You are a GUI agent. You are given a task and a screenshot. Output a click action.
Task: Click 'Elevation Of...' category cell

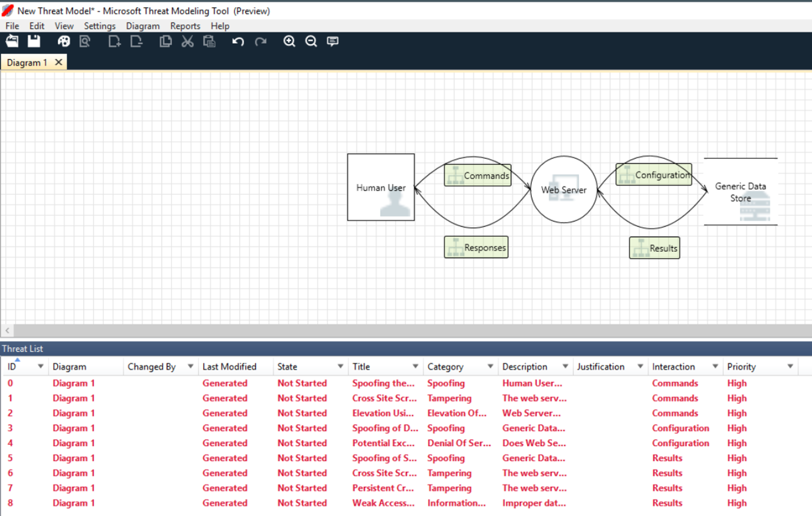click(x=457, y=413)
